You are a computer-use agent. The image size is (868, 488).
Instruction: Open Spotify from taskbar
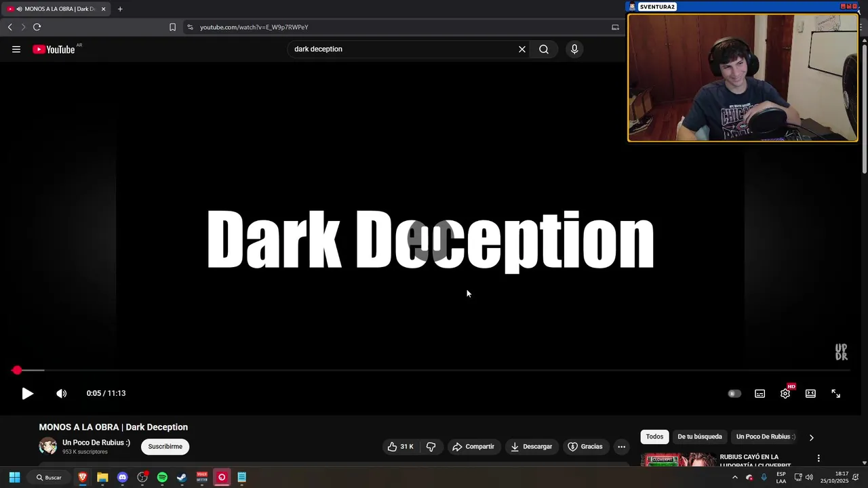click(x=162, y=477)
